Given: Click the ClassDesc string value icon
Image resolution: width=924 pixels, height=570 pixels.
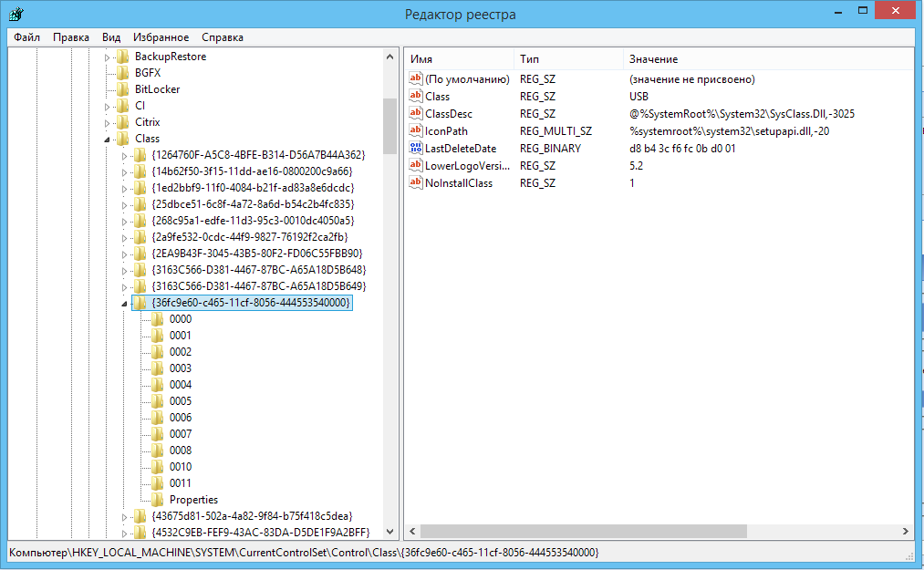Looking at the screenshot, I should pos(416,114).
